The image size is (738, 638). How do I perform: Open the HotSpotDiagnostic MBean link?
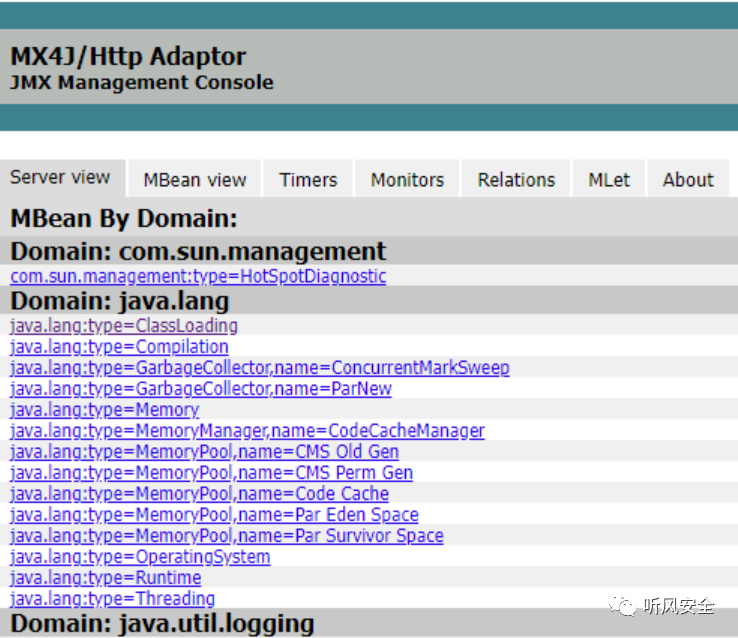click(198, 276)
